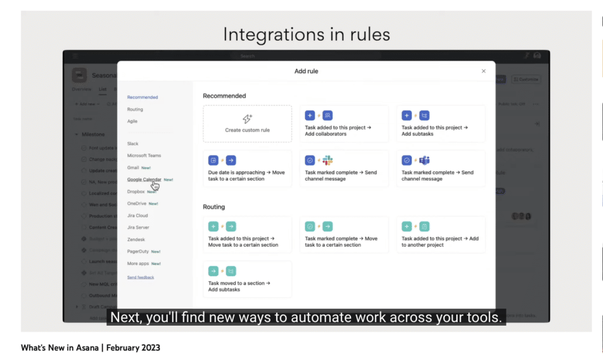
Task: Toggle the NA, New prod task checkmark
Action: click(84, 182)
